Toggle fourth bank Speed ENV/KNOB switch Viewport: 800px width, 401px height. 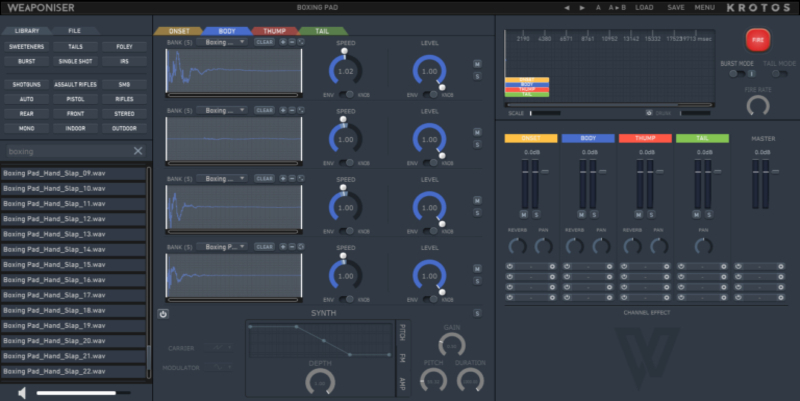346,299
